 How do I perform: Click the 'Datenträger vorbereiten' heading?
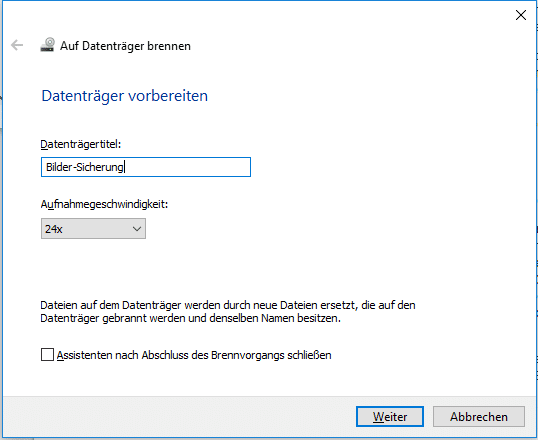coord(125,96)
